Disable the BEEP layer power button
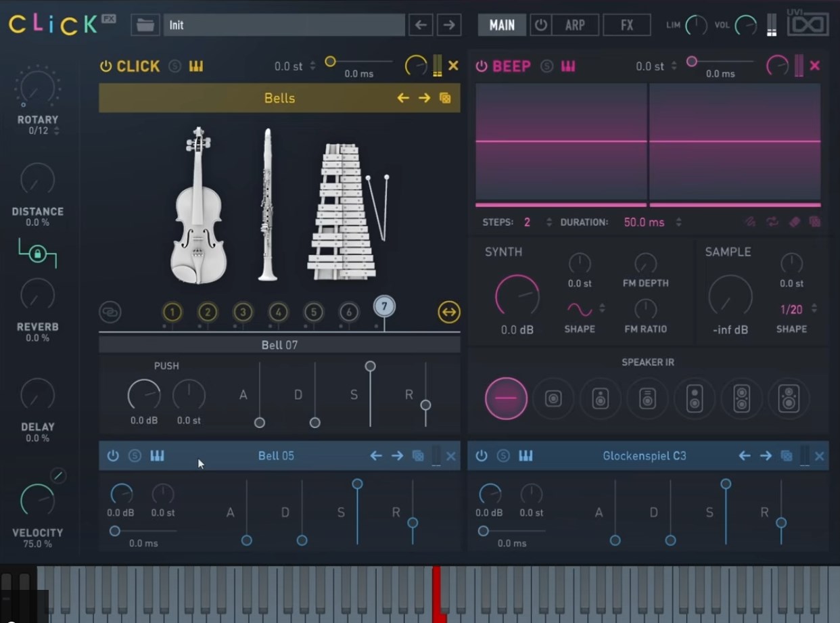840x623 pixels. (481, 66)
